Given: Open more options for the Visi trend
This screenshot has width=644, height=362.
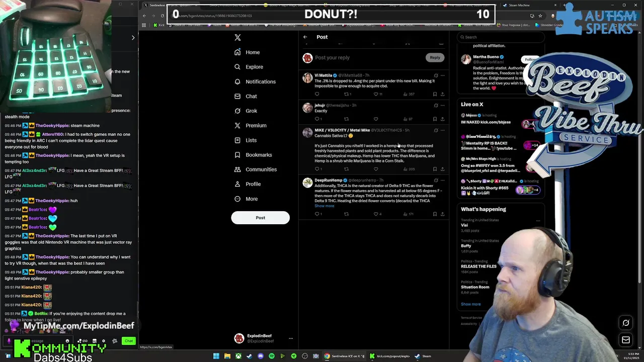Looking at the screenshot, I should point(538,221).
